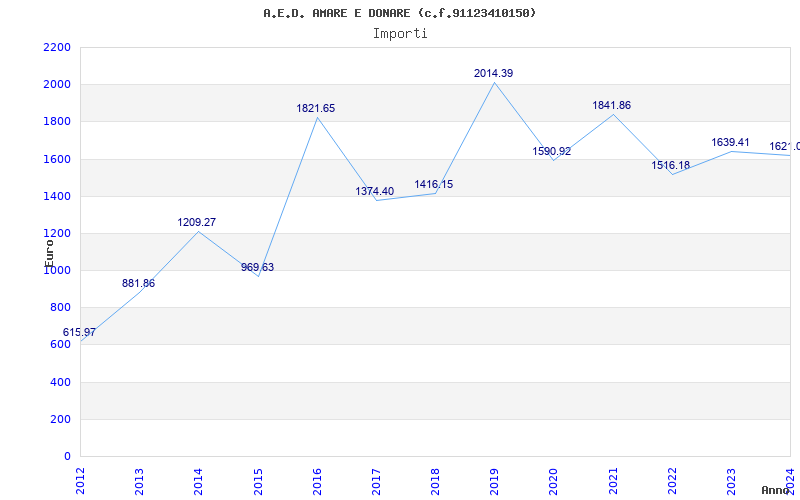Click the 1209.27 data label
This screenshot has height=500, width=800.
tap(196, 222)
